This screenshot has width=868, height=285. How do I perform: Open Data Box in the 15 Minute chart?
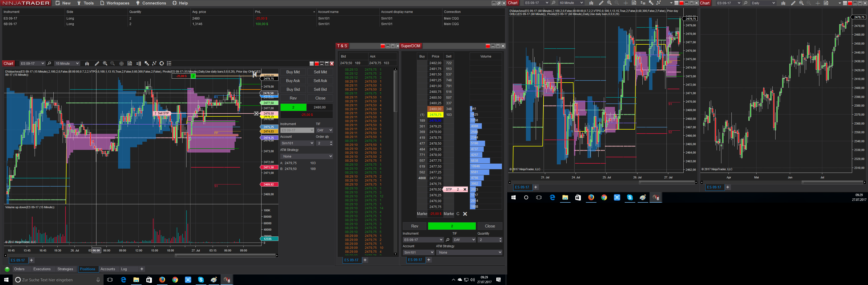tap(130, 64)
